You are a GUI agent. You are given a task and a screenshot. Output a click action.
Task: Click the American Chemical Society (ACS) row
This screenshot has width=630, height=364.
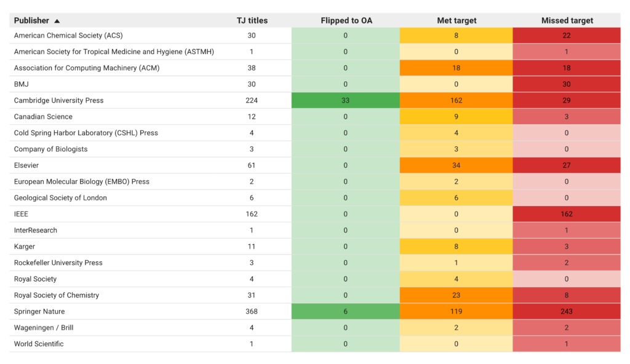pos(315,36)
